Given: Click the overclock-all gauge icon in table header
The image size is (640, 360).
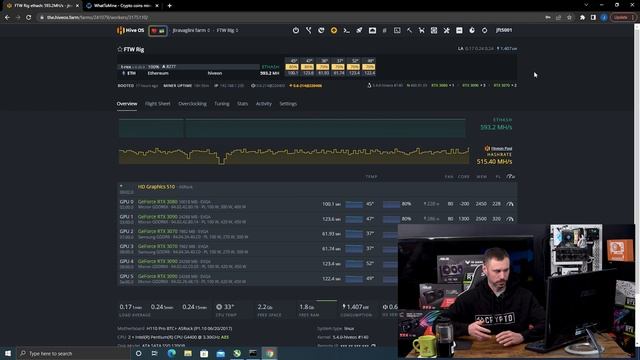Looking at the screenshot, I should coord(510,176).
